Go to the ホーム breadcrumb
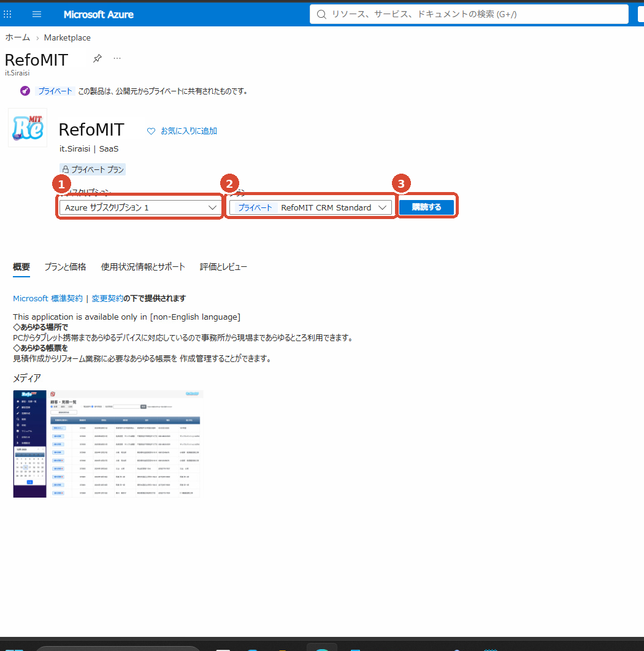 point(17,38)
